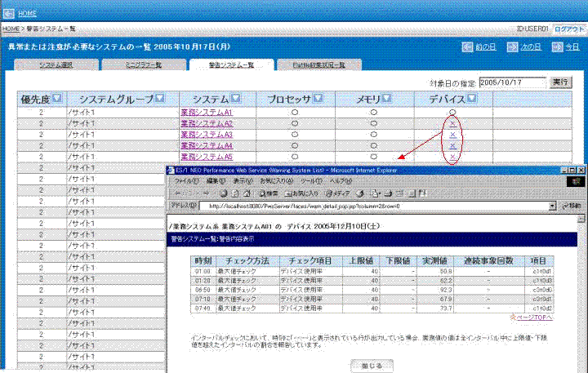Click the ログアウト logout button

pos(569,29)
